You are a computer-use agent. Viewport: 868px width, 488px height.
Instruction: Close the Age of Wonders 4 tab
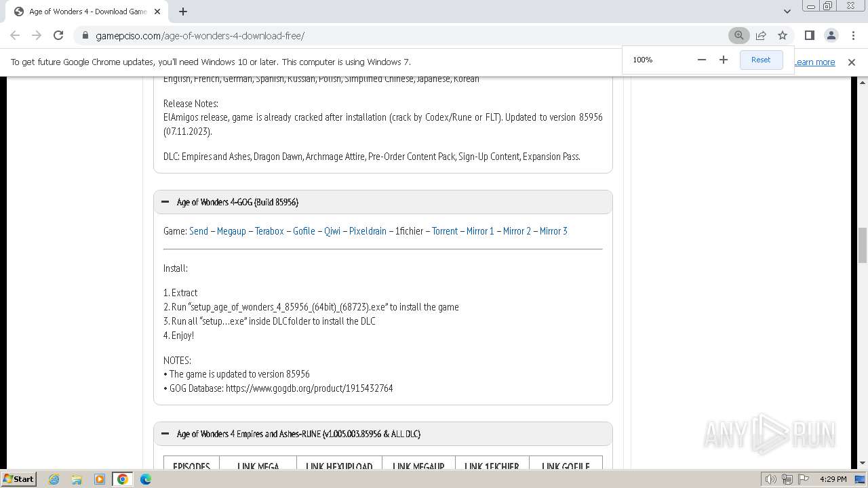(x=157, y=12)
